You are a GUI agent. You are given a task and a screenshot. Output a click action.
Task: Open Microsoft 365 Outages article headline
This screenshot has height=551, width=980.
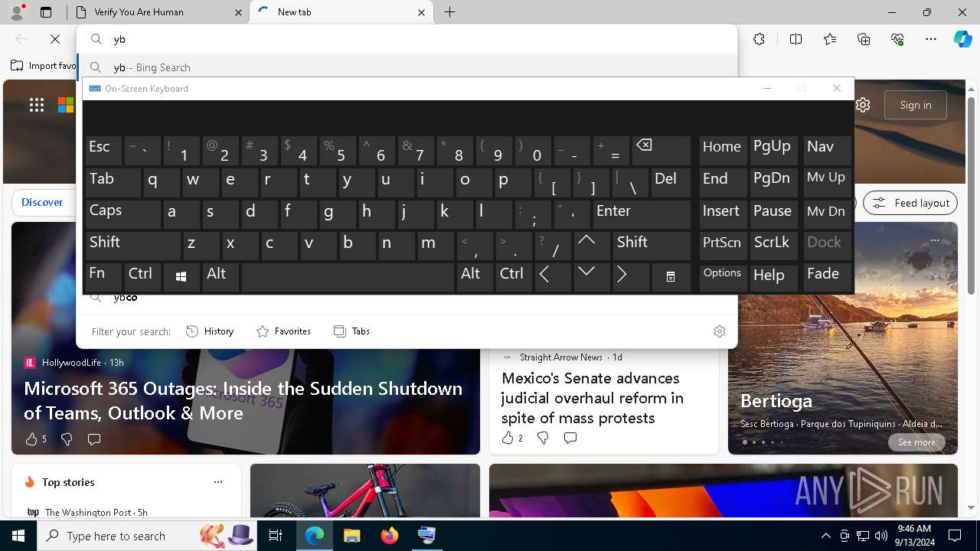(243, 400)
